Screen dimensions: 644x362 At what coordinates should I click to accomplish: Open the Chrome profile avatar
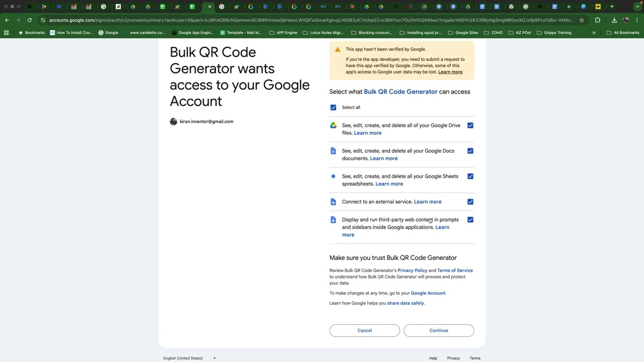tap(626, 20)
